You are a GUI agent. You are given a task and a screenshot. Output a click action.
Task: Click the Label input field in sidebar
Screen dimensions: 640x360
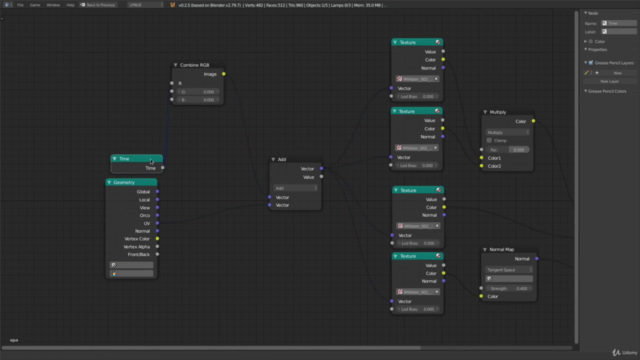click(619, 31)
